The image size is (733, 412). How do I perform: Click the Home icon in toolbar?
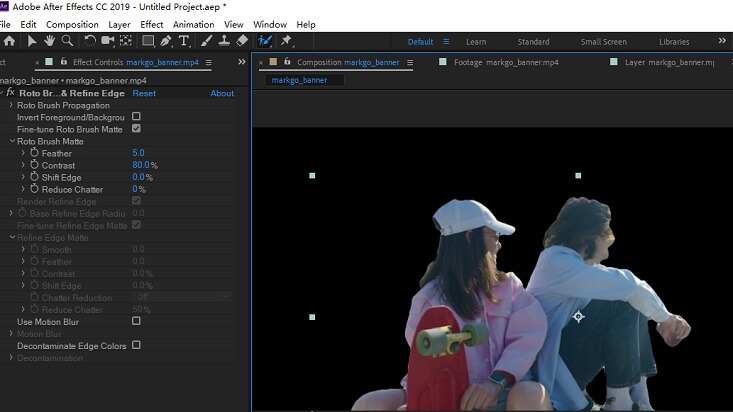pos(9,41)
